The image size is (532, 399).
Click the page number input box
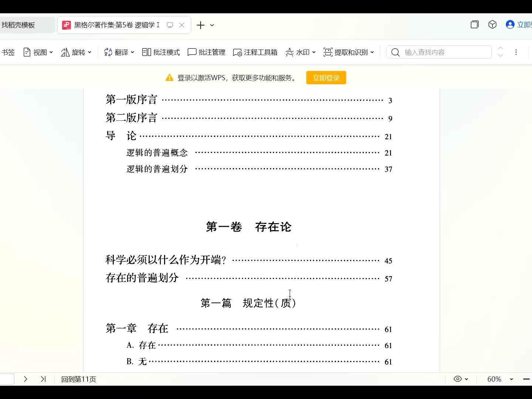pyautogui.click(x=7, y=379)
